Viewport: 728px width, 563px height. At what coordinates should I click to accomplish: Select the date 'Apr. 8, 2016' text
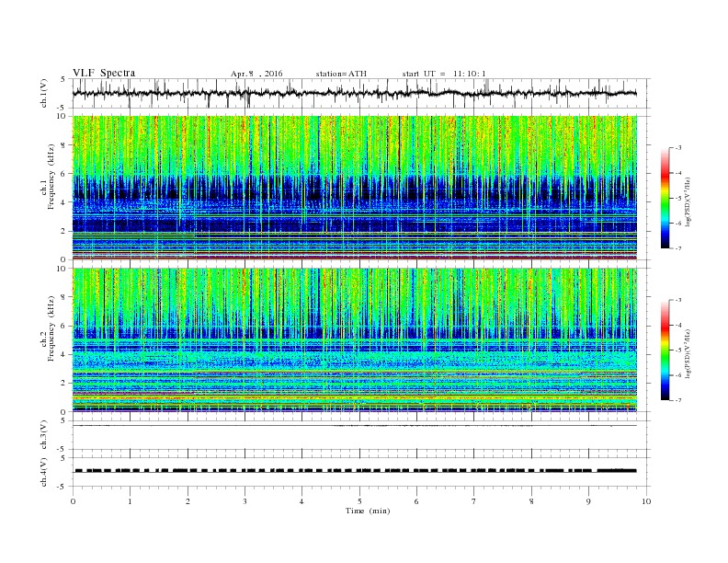coord(256,74)
